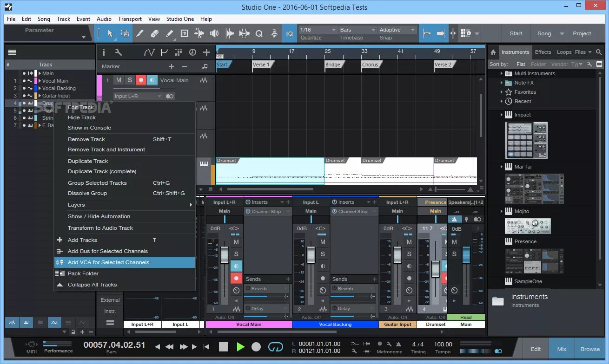The image size is (609, 364).
Task: Choose Add VCA for Selected Channels
Action: [124, 262]
